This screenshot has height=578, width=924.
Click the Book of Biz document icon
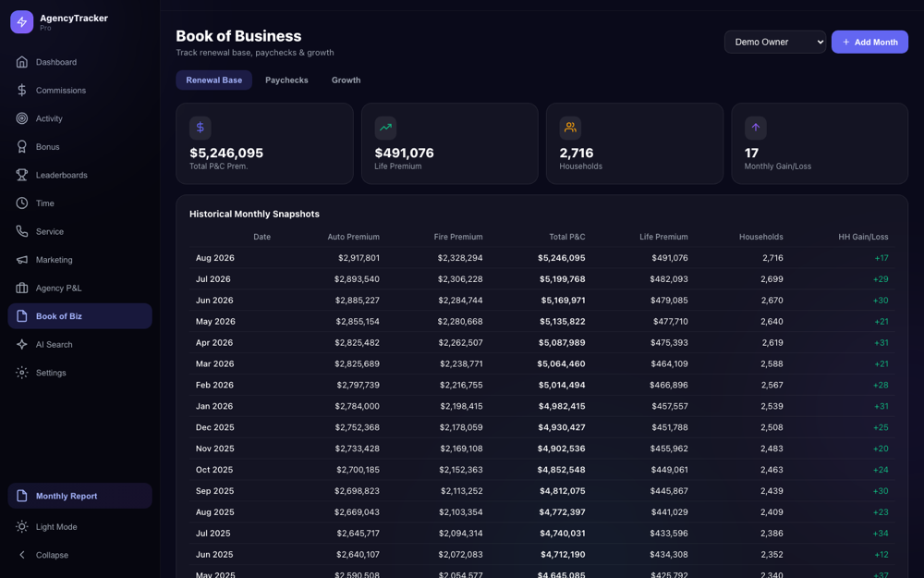22,316
